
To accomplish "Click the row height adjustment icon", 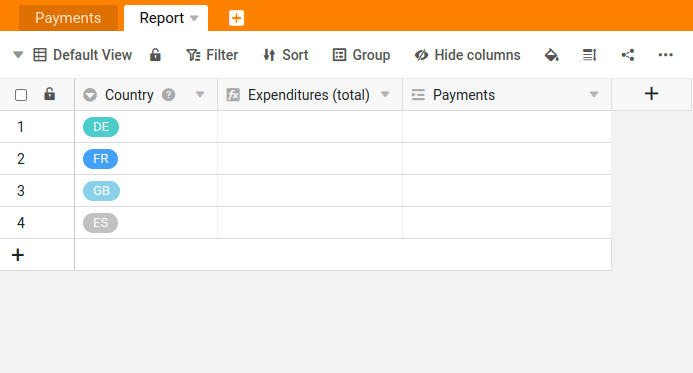I will pos(590,55).
